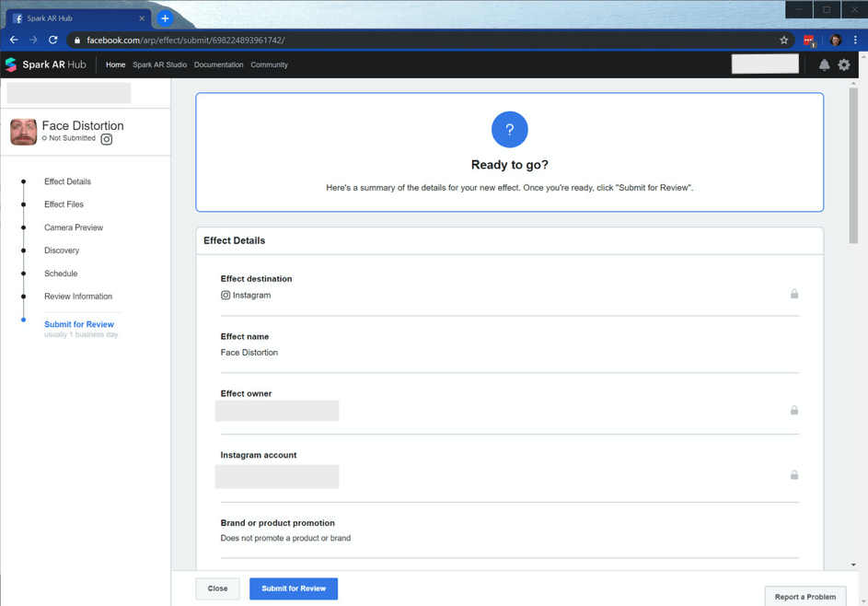Click the Face Distortion effect thumbnail
868x606 pixels.
[x=23, y=132]
